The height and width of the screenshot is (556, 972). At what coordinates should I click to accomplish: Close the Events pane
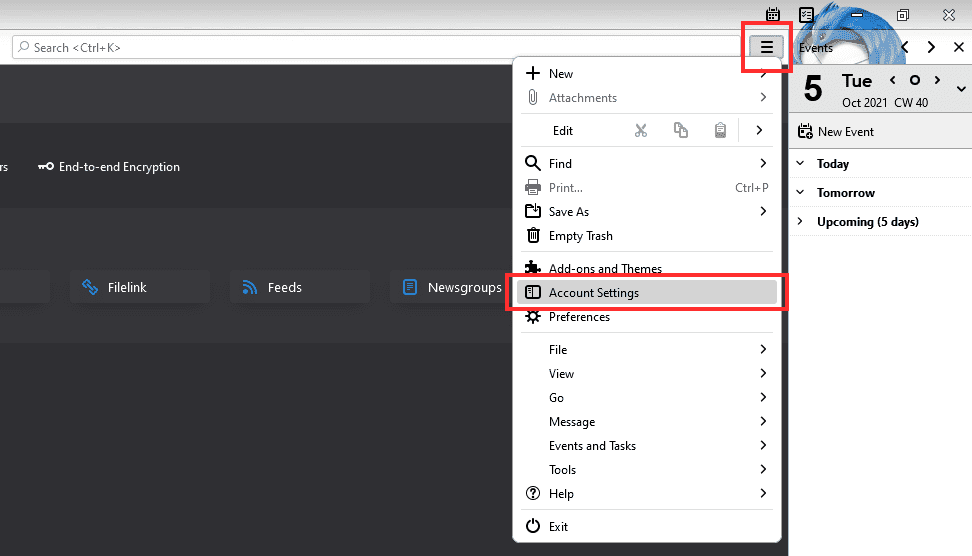tap(959, 47)
